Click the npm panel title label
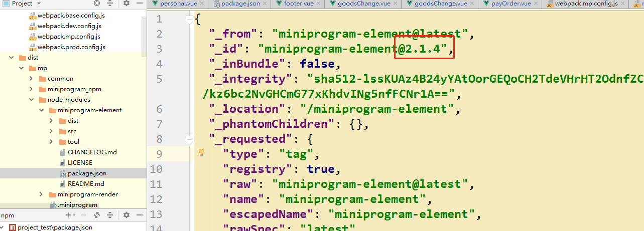 click(7, 215)
